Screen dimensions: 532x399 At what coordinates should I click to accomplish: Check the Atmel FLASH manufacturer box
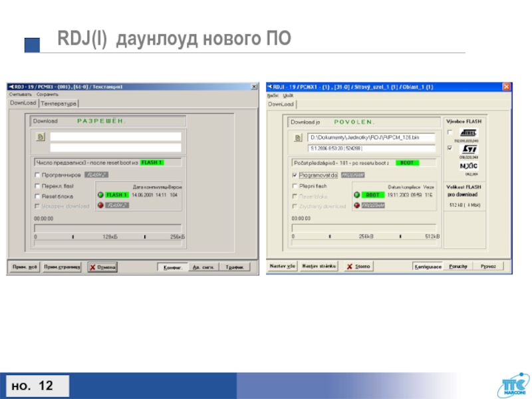tap(450, 132)
